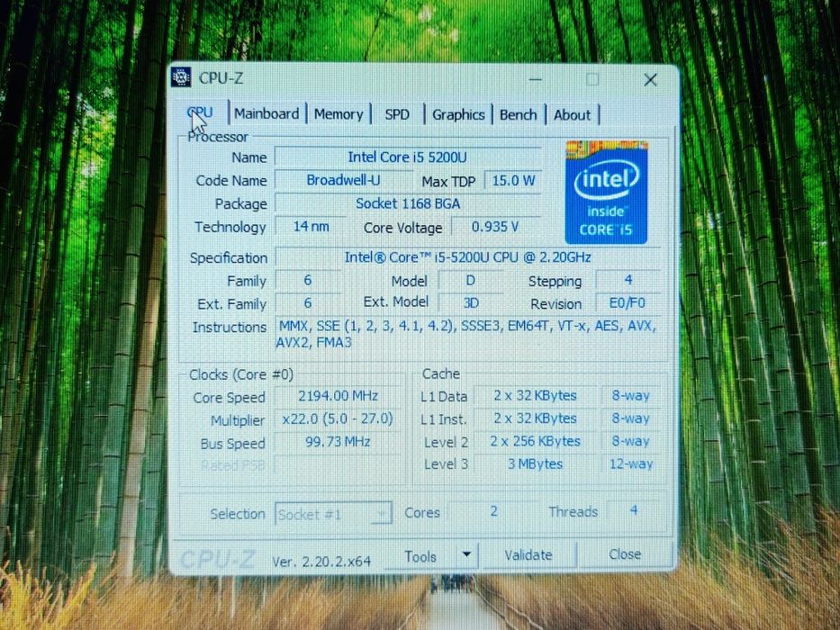840x630 pixels.
Task: Click the L1 Data associativity 8-way
Action: point(631,396)
